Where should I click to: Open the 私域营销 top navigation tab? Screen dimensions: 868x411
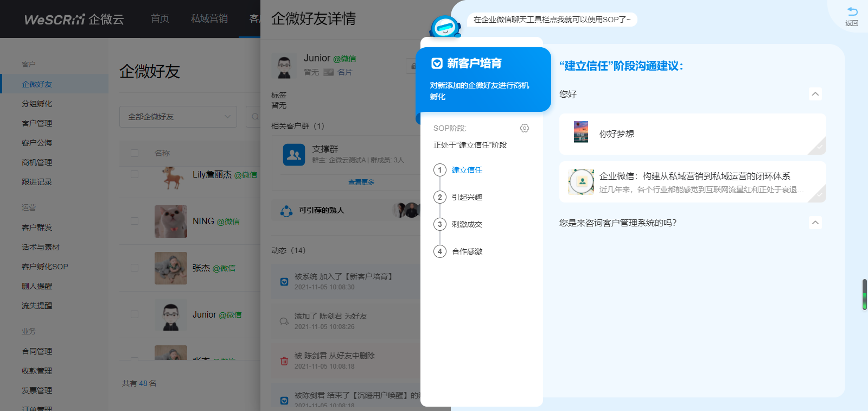tap(209, 19)
